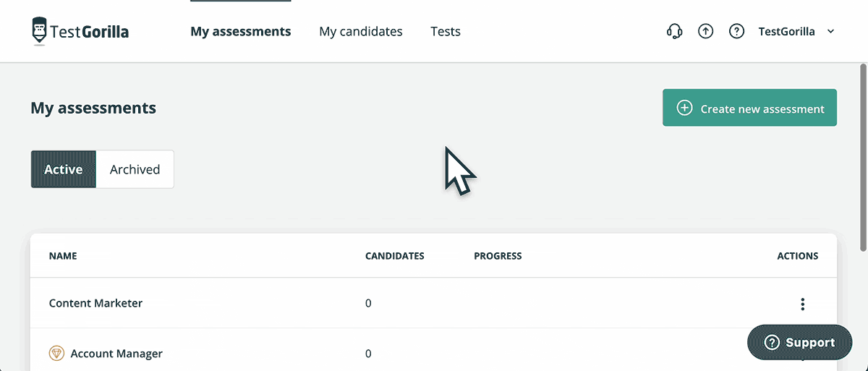Open the Account Manager assessment
The height and width of the screenshot is (371, 868).
[x=116, y=354]
